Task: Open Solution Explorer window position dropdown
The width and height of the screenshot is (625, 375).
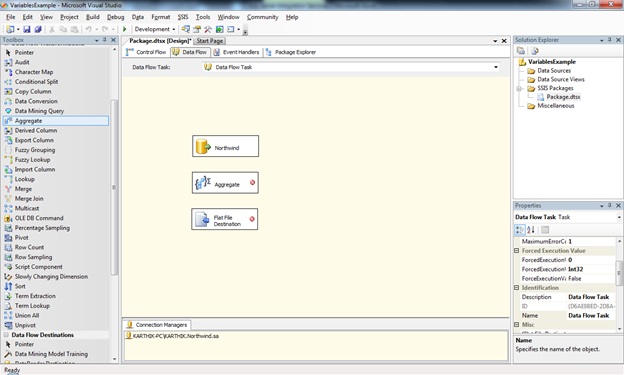Action: coord(601,40)
